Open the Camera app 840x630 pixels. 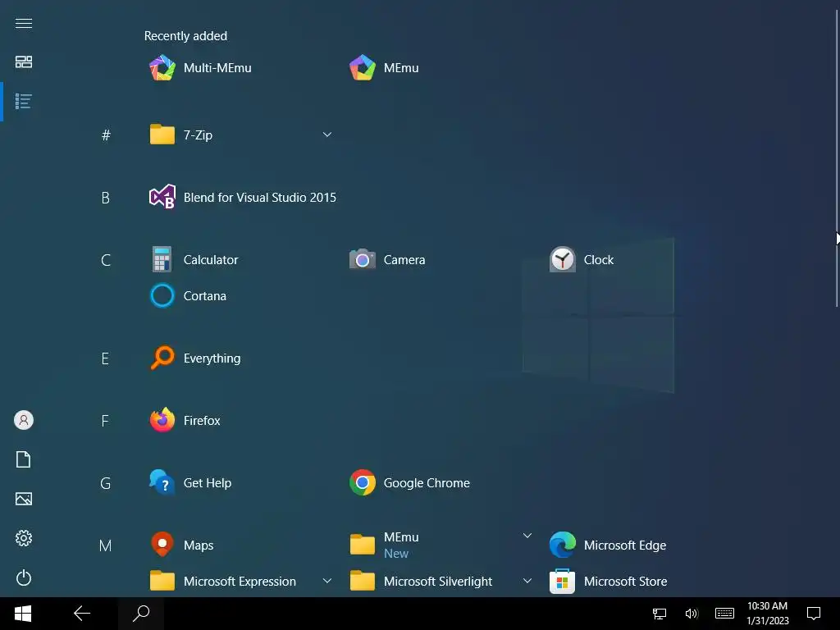coord(387,260)
